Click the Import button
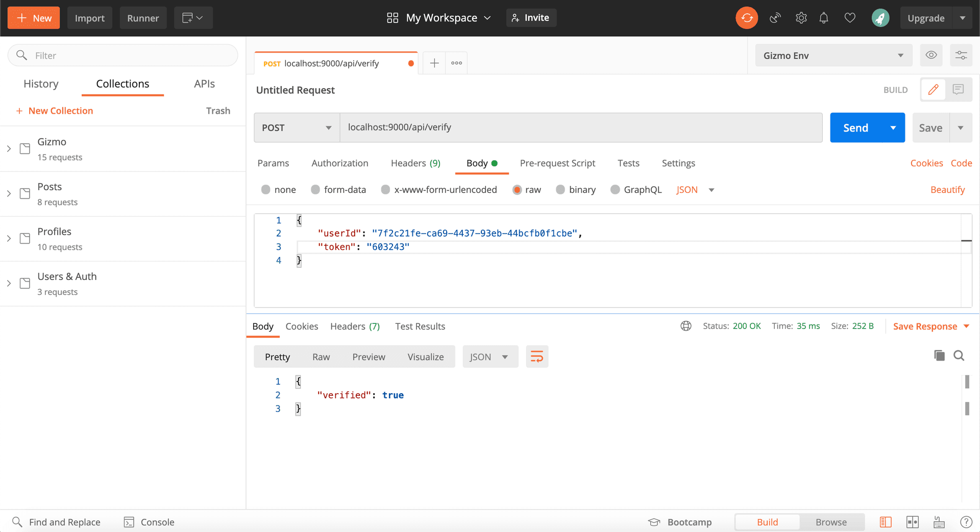This screenshot has width=980, height=532. [90, 18]
